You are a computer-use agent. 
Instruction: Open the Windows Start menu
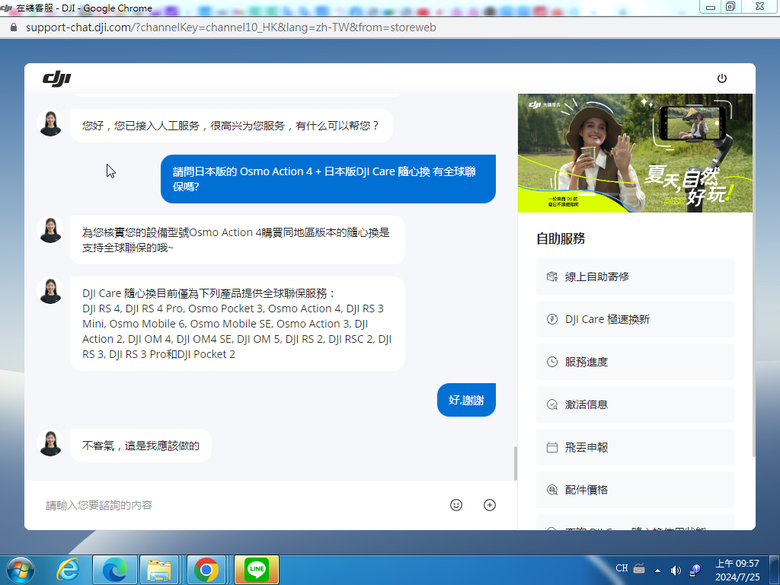click(20, 570)
